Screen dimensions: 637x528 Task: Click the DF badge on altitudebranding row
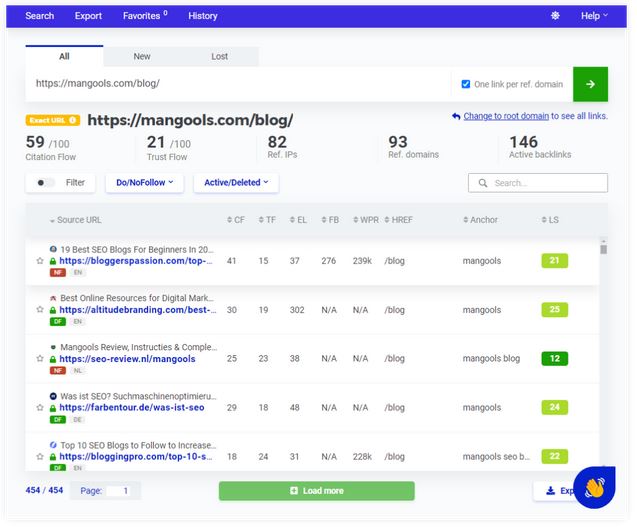tap(58, 322)
